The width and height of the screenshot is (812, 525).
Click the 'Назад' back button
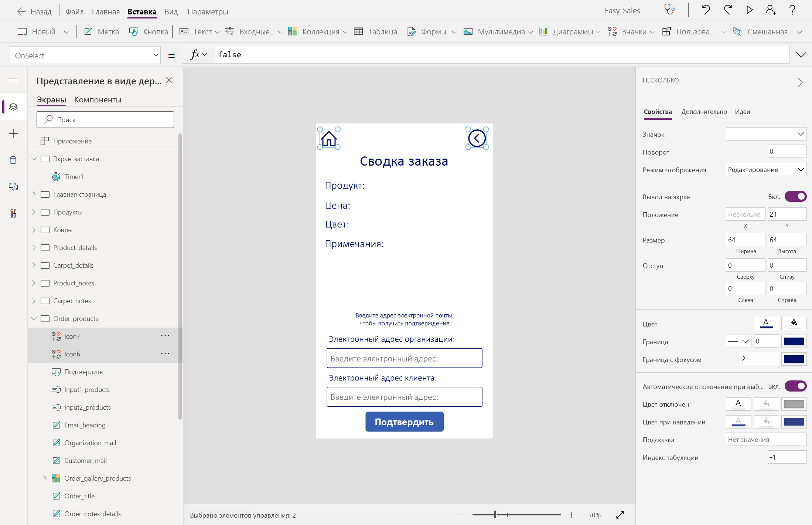(x=35, y=11)
